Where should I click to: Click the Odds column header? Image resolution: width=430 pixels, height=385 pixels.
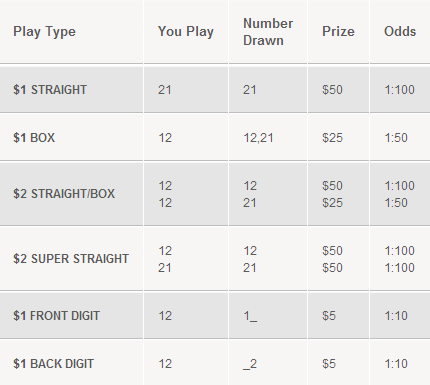[x=400, y=32]
